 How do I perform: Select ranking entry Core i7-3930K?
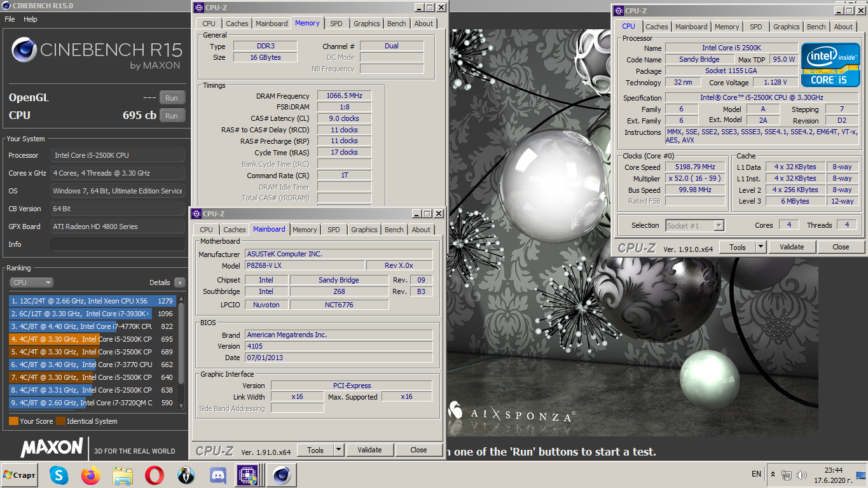(92, 314)
